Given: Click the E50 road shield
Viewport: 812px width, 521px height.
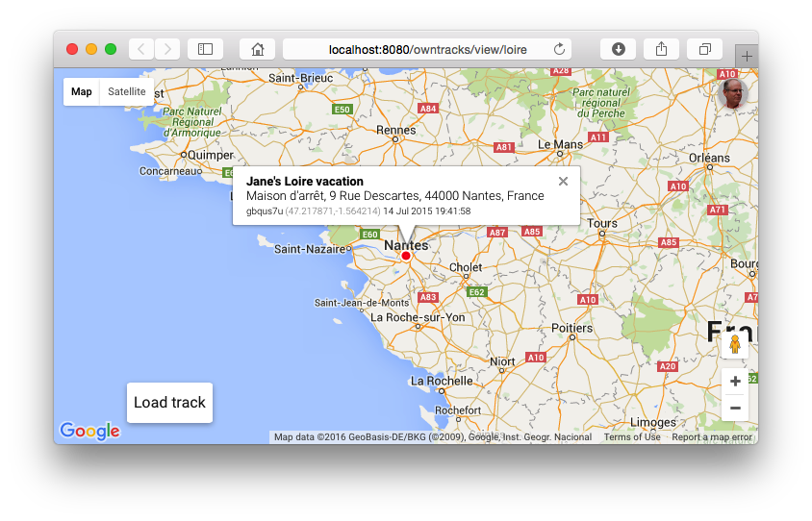Looking at the screenshot, I should [343, 110].
